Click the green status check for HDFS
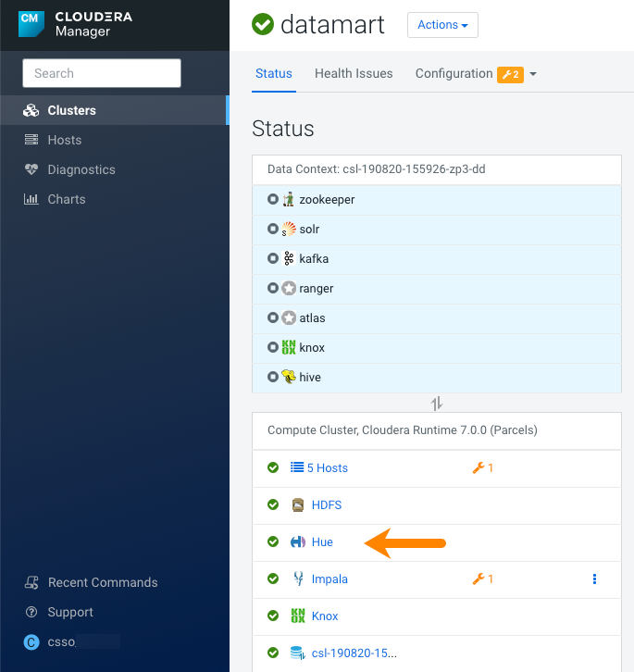 point(273,504)
